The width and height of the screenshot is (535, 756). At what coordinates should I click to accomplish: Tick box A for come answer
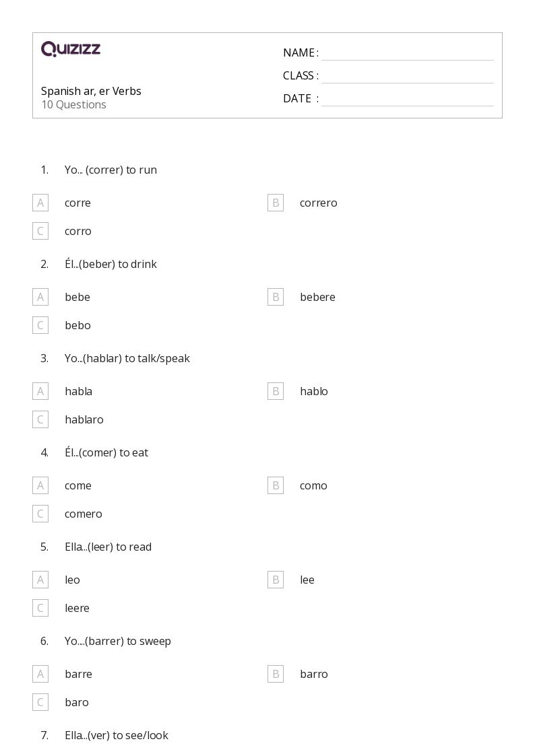click(40, 485)
